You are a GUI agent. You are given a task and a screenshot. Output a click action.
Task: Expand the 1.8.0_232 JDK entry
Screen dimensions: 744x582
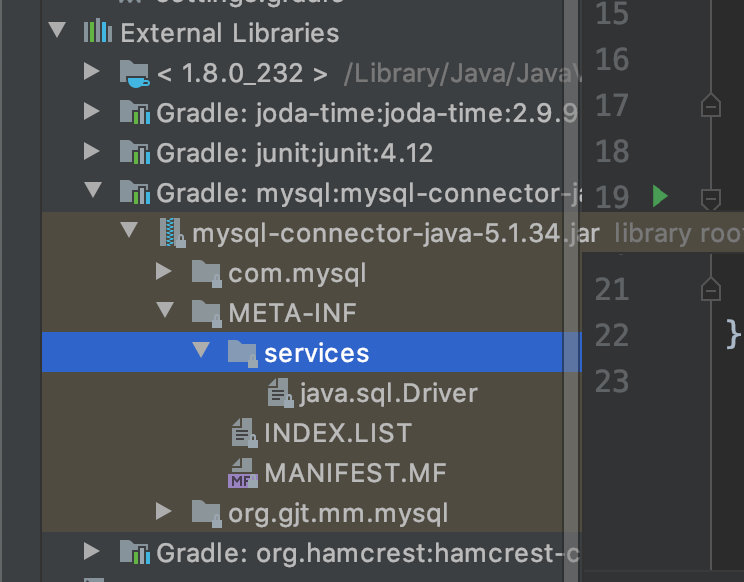click(92, 71)
